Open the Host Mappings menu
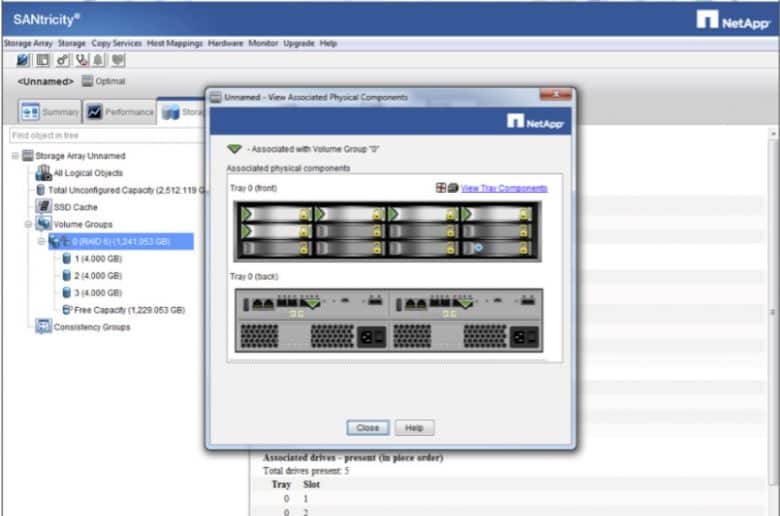780x516 pixels. (x=175, y=43)
